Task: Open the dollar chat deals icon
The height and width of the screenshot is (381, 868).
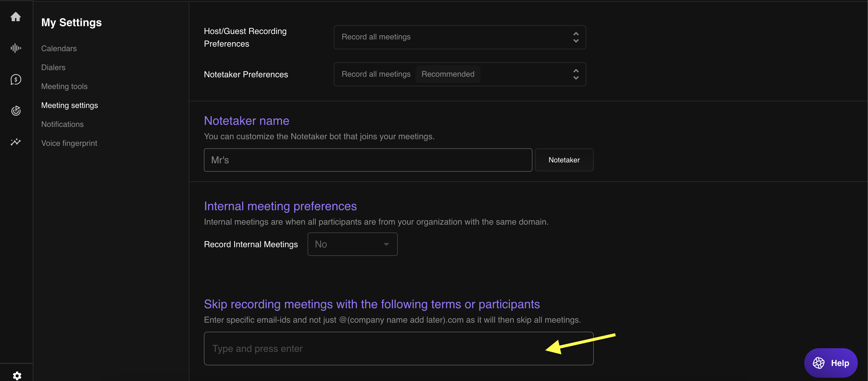Action: pyautogui.click(x=16, y=79)
